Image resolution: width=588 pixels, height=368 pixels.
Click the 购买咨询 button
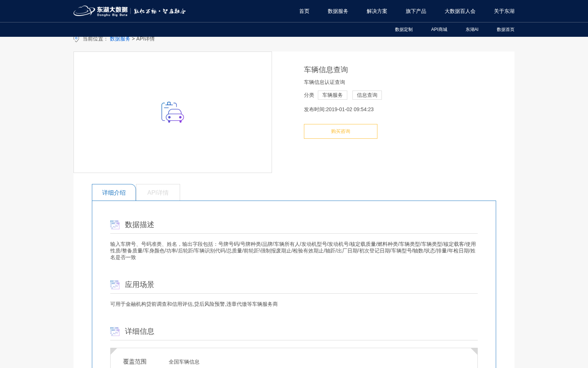tap(341, 131)
